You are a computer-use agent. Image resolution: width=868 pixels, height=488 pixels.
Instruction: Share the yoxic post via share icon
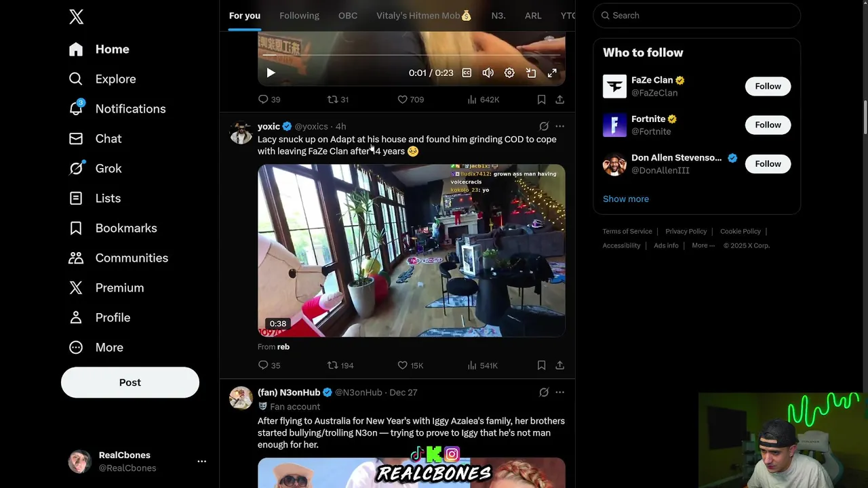(x=559, y=365)
